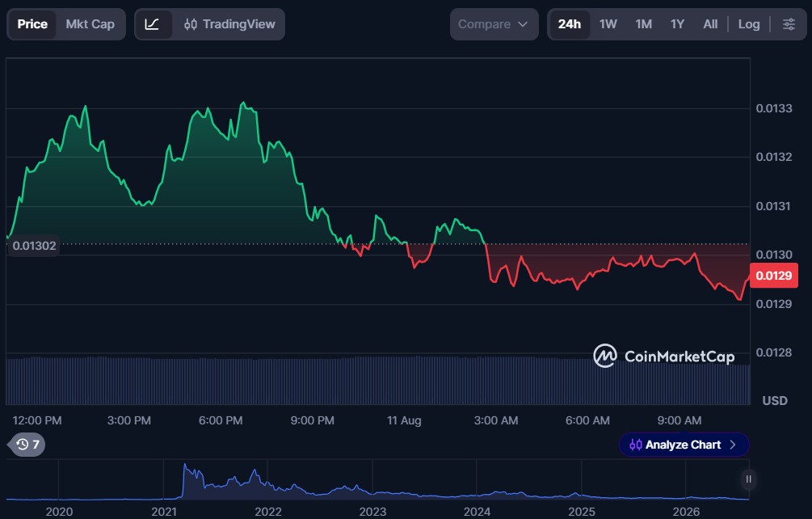Click the 9:00 AM time label

[x=679, y=420]
